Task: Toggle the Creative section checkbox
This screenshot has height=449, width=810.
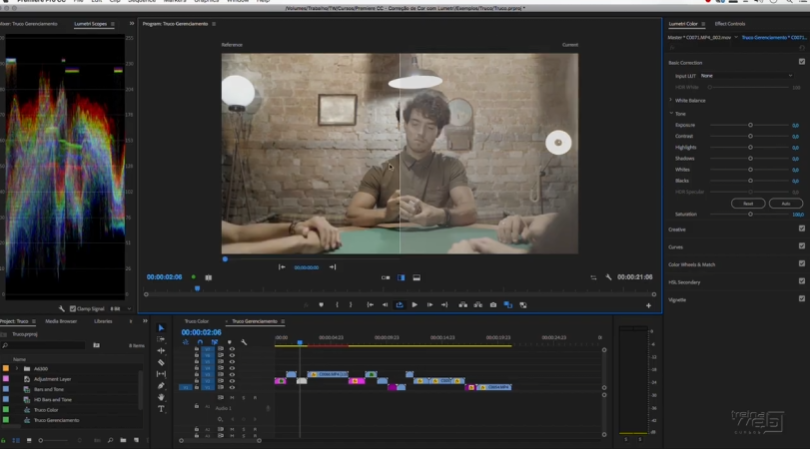Action: click(802, 228)
